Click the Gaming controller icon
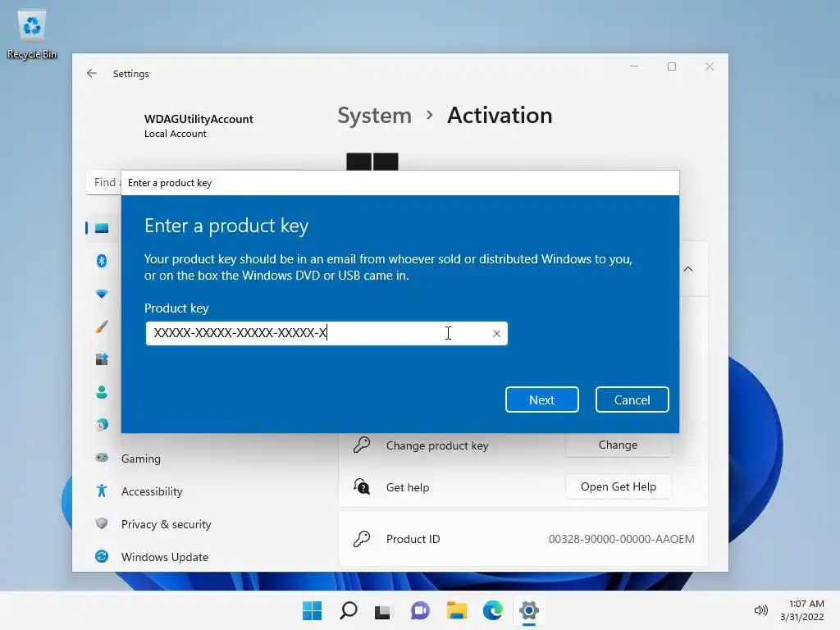The image size is (840, 630). [x=101, y=458]
